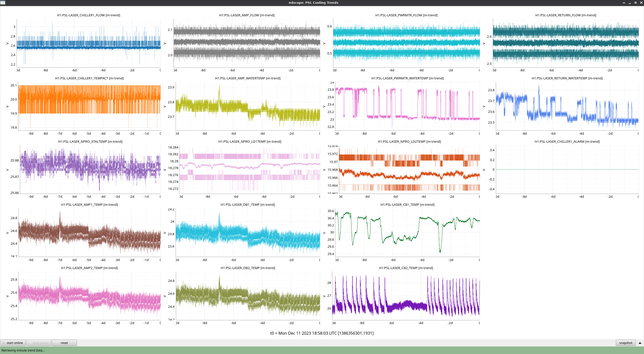Click the window menu icon in title bar corner
Image resolution: width=644 pixels, height=354 pixels.
click(3, 3)
